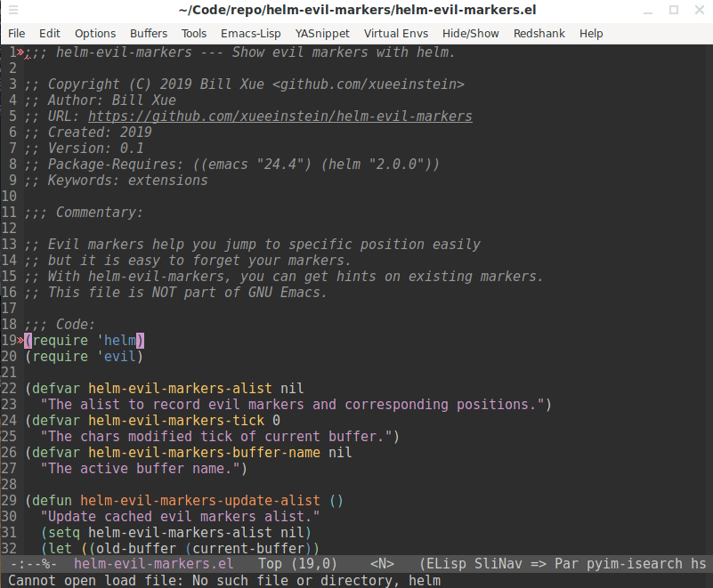
Task: Open the Options menu
Action: [x=95, y=34]
